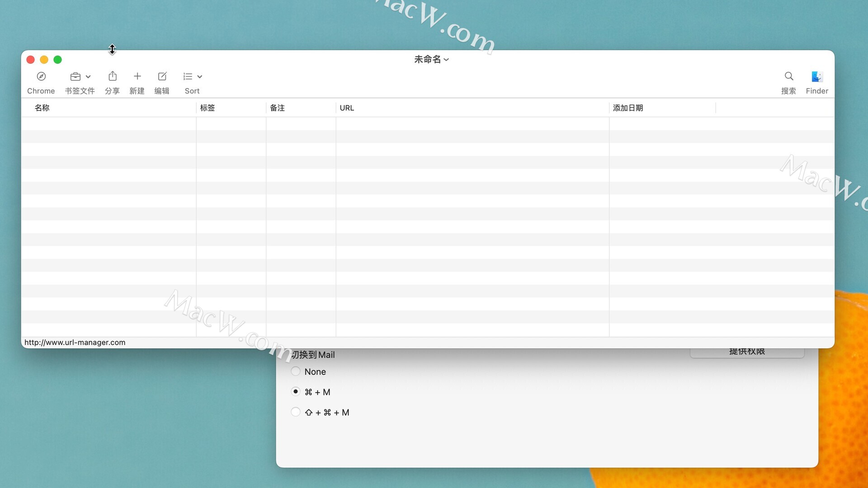Expand the Sort dropdown chevron
Image resolution: width=868 pixels, height=488 pixels.
[200, 77]
